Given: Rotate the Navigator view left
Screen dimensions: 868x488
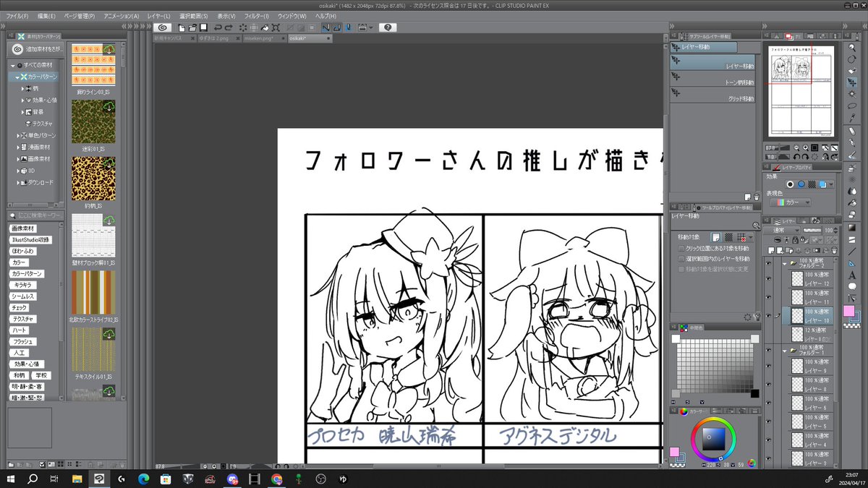Looking at the screenshot, I should 796,155.
